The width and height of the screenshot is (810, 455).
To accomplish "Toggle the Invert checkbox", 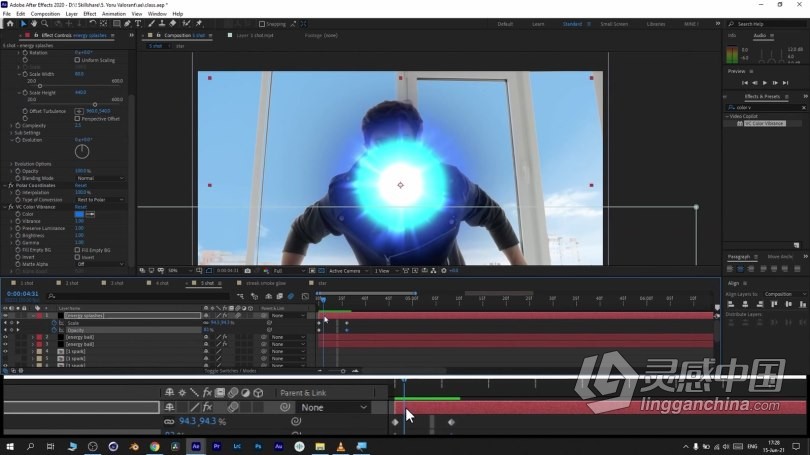I will [x=77, y=257].
